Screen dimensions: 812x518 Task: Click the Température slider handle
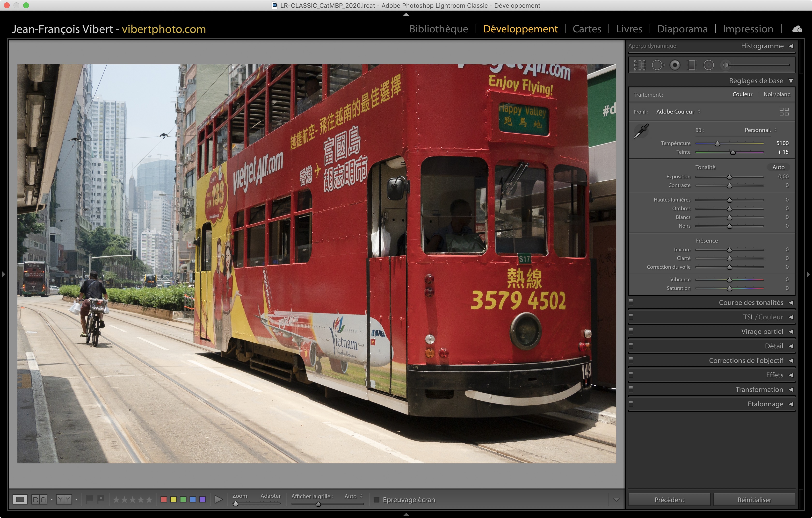point(718,144)
